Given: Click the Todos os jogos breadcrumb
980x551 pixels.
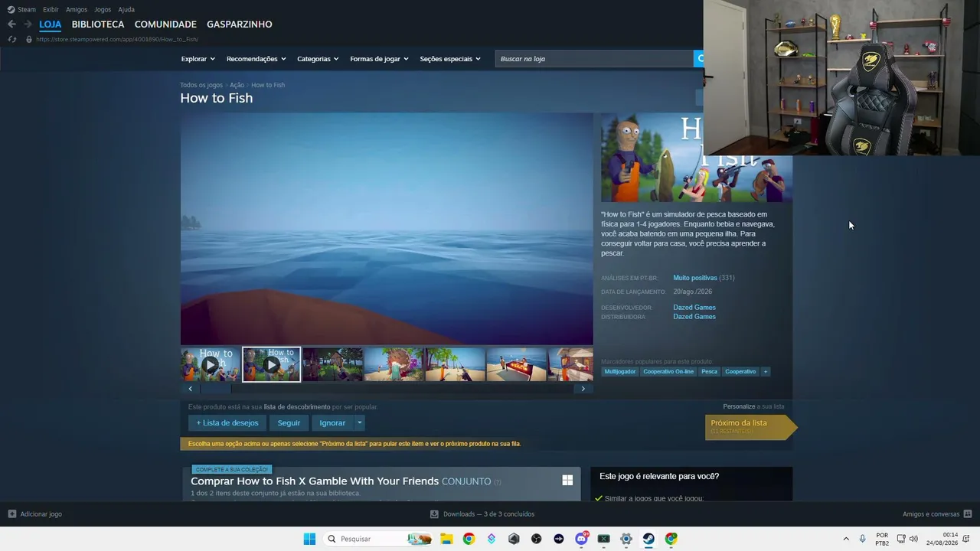Looking at the screenshot, I should pyautogui.click(x=201, y=85).
